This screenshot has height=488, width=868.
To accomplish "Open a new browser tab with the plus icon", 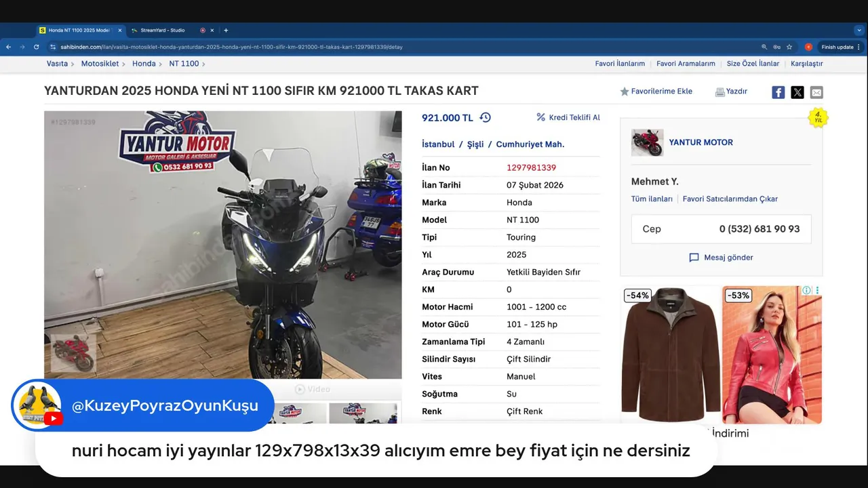I will (226, 30).
